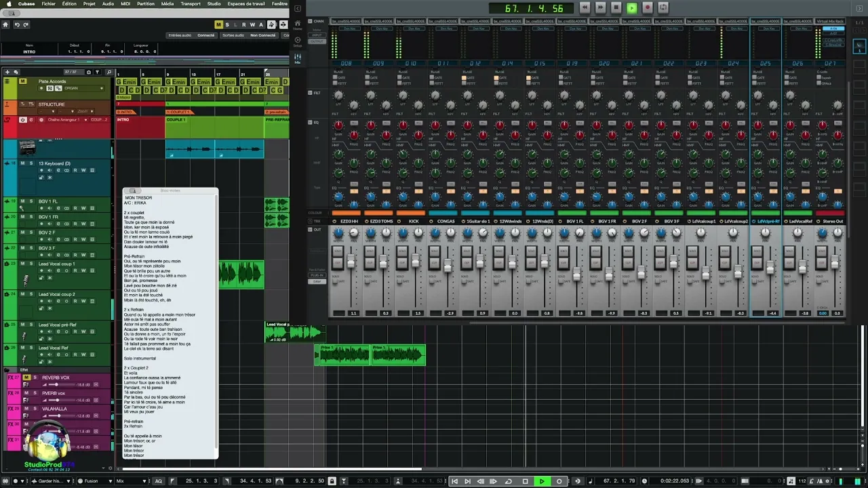Open the Fichier menu
The height and width of the screenshot is (488, 868).
(x=48, y=3)
